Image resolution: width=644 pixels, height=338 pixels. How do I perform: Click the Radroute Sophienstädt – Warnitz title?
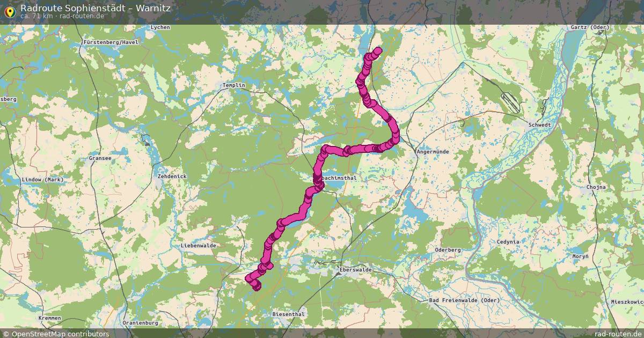pyautogui.click(x=96, y=8)
